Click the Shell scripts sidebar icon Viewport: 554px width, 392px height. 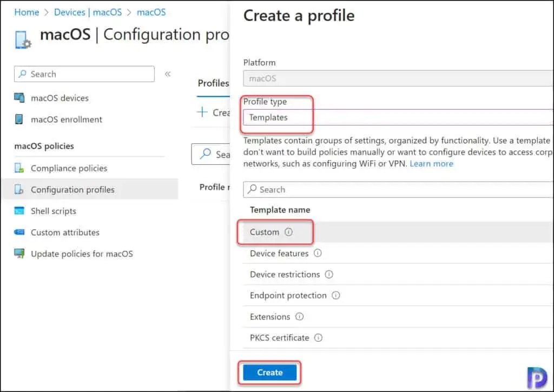click(19, 211)
